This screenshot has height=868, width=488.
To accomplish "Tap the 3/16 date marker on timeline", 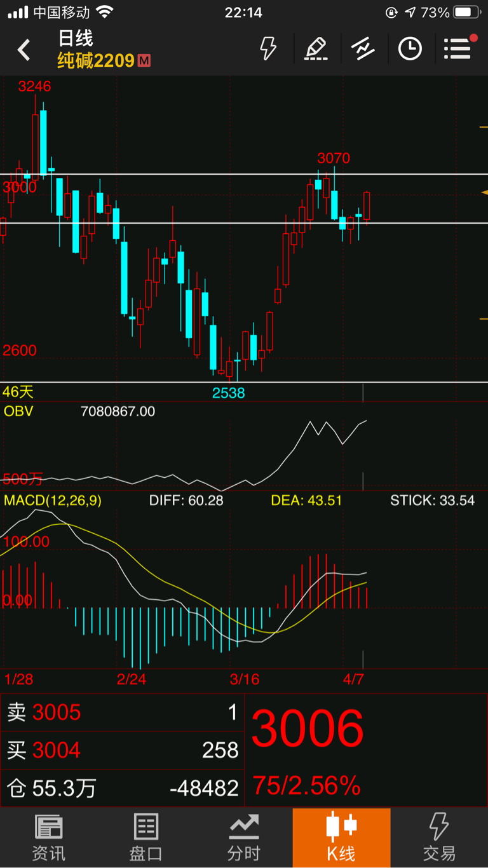I will (244, 679).
